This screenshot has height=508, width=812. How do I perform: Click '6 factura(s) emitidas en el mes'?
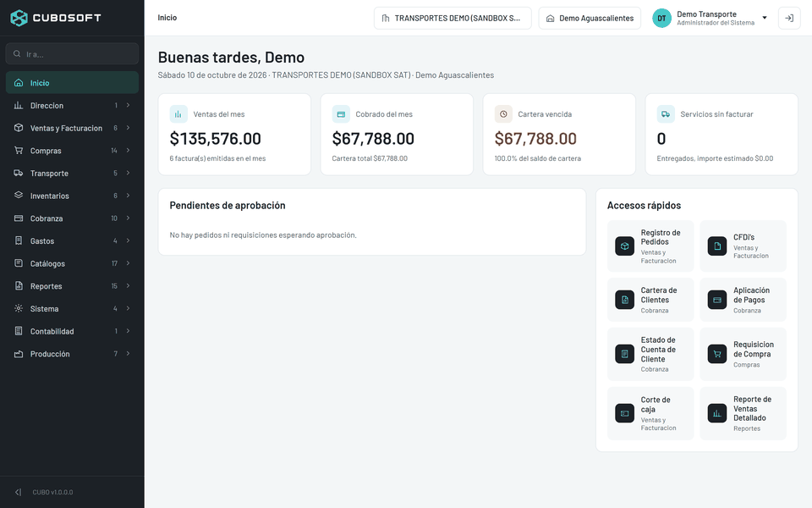click(217, 158)
